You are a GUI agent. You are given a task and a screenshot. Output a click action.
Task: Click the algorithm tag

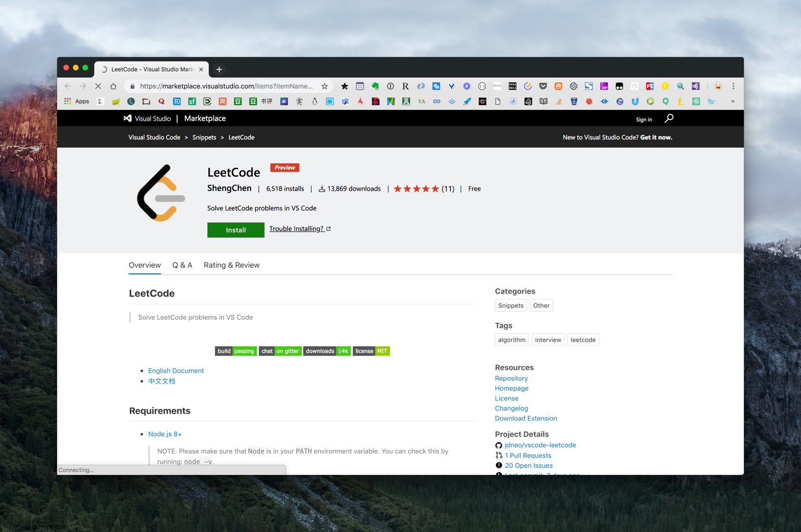tap(511, 340)
